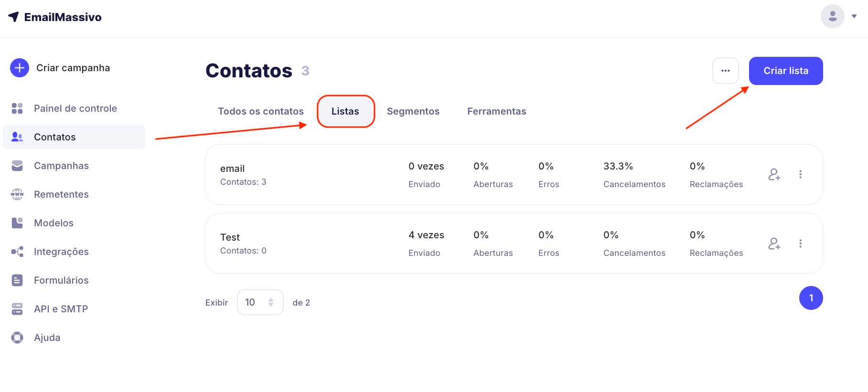
Task: Click the plus icon for Criar campanha
Action: (x=20, y=68)
